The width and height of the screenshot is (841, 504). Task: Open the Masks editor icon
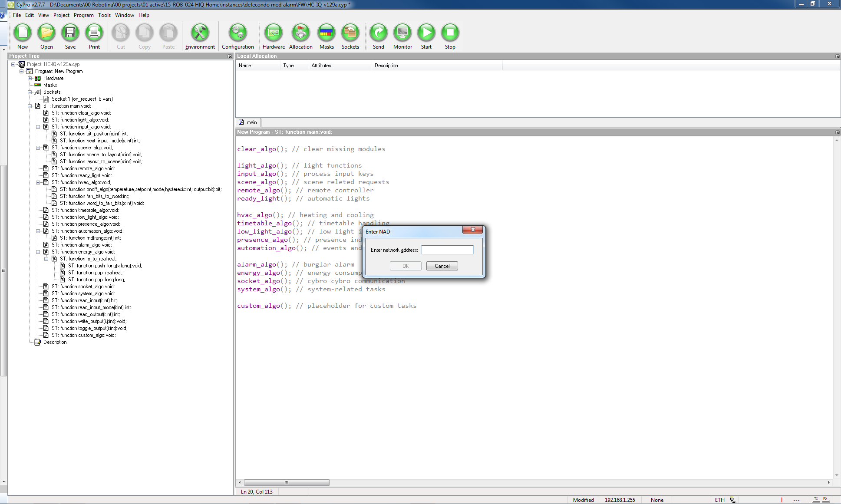point(327,33)
